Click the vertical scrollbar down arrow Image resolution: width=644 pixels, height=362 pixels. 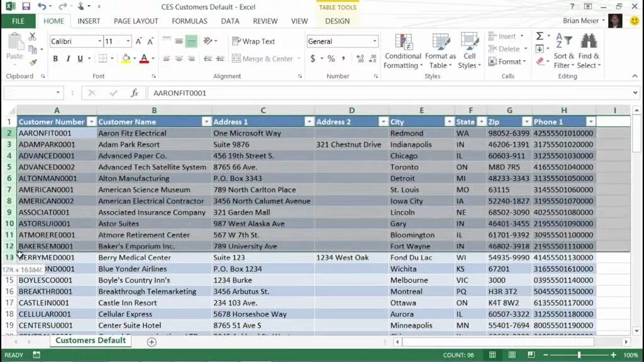(x=636, y=331)
